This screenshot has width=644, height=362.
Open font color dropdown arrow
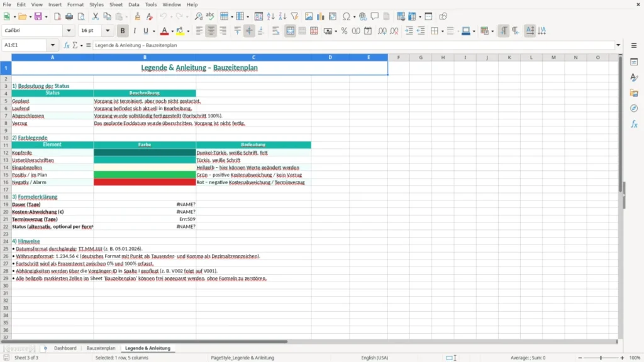click(172, 31)
